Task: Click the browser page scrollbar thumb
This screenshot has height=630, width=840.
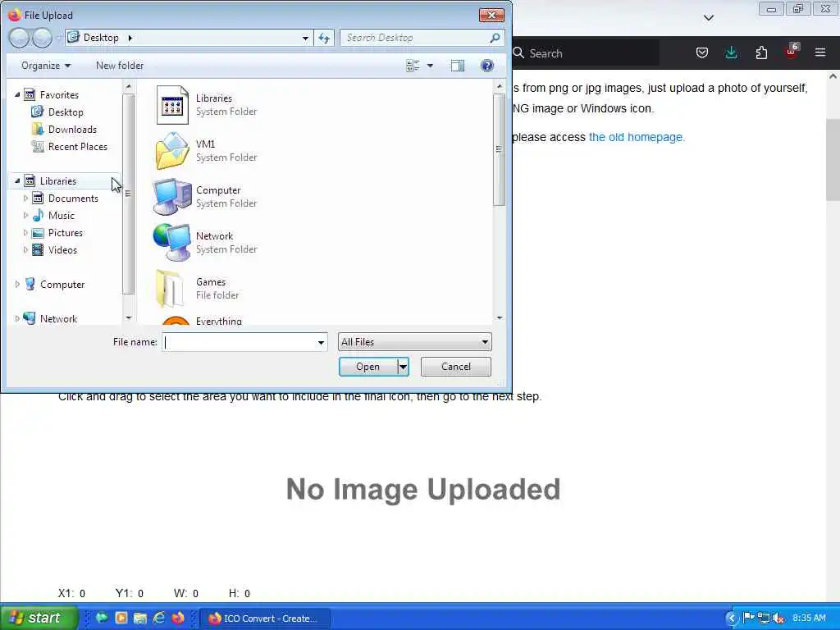Action: [x=833, y=160]
